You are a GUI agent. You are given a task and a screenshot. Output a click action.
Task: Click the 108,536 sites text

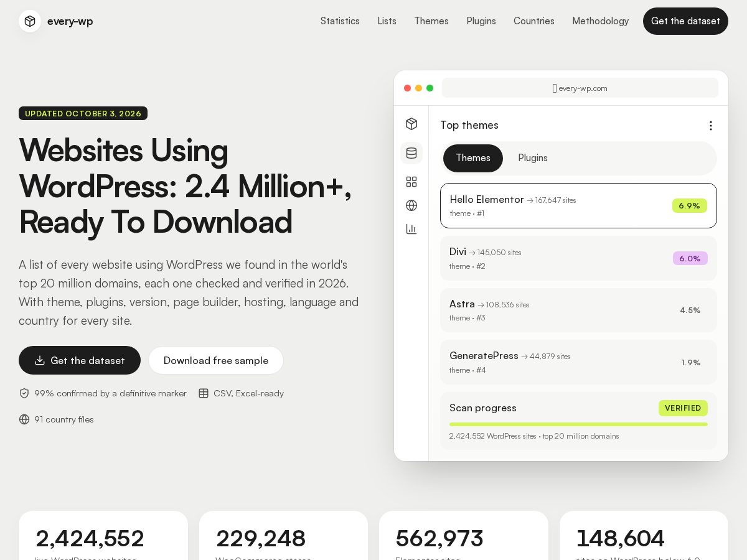504,305
